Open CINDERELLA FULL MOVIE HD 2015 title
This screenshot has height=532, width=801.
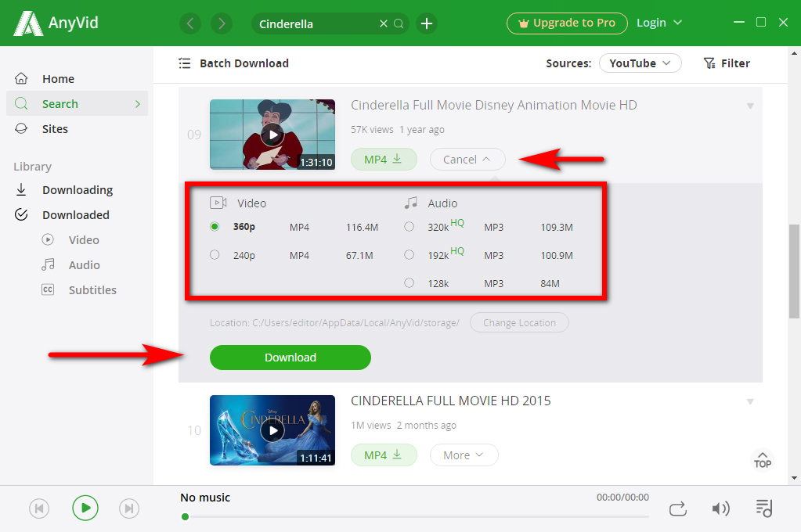click(450, 401)
